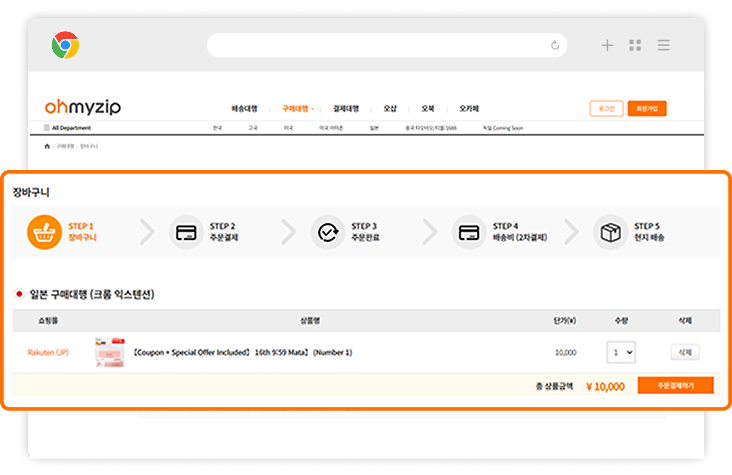
Task: Click the 주문결제하기 checkout button
Action: 675,385
